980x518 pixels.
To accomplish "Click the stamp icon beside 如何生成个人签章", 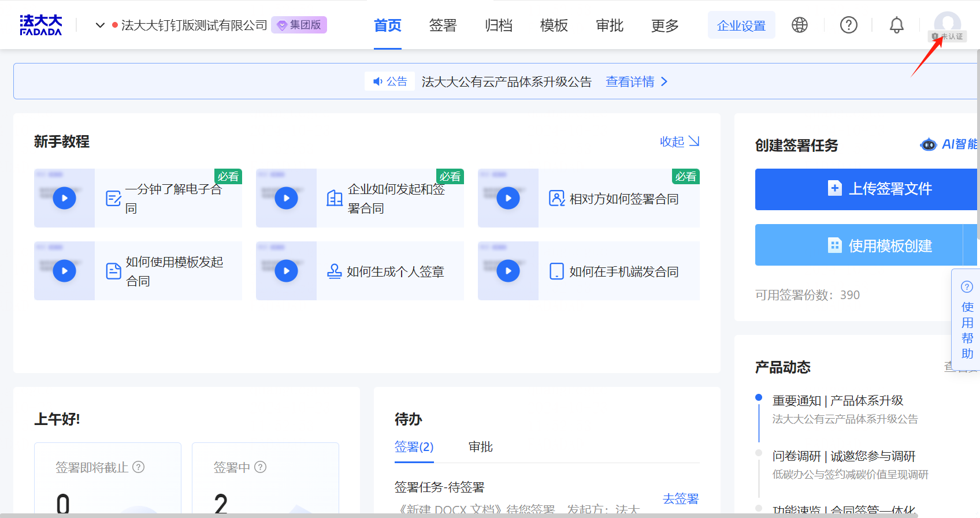I will 335,271.
